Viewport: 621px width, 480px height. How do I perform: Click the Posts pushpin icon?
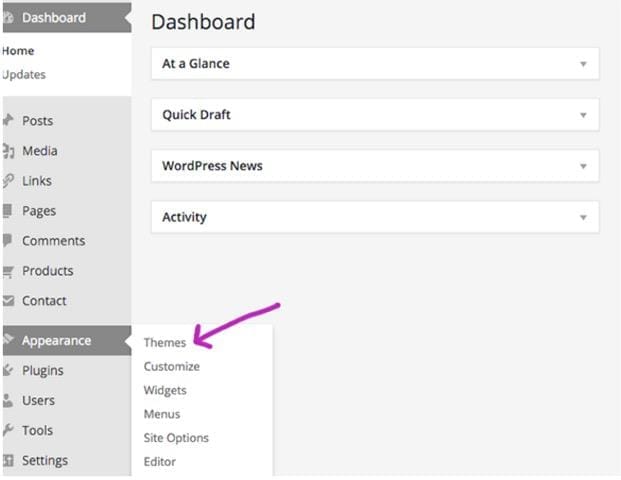[x=8, y=120]
